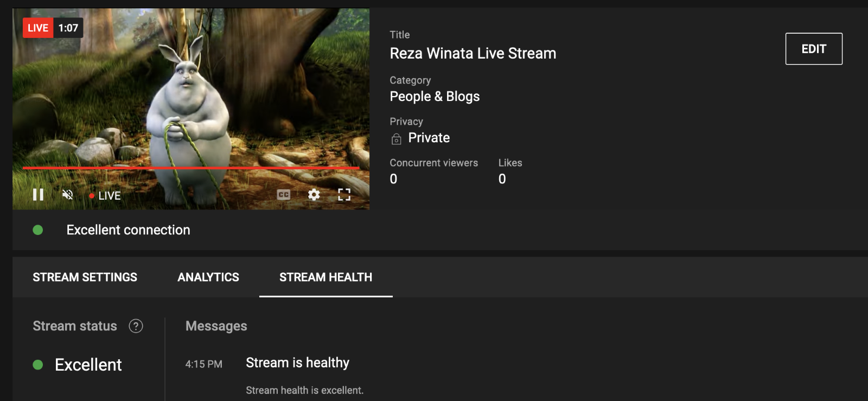Switch to the Stream Settings tab
868x401 pixels.
point(85,277)
